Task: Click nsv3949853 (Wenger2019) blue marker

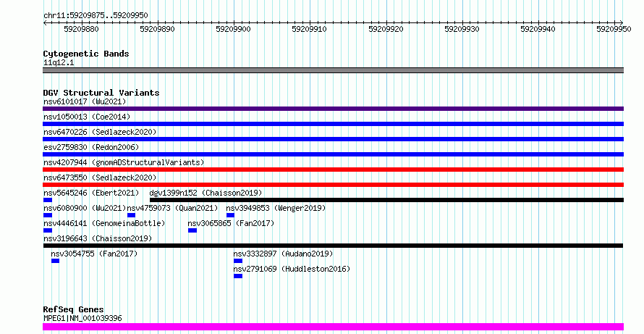Action: (x=230, y=215)
